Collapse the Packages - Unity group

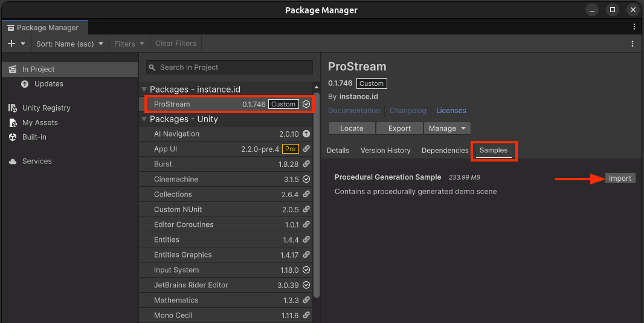pos(144,119)
